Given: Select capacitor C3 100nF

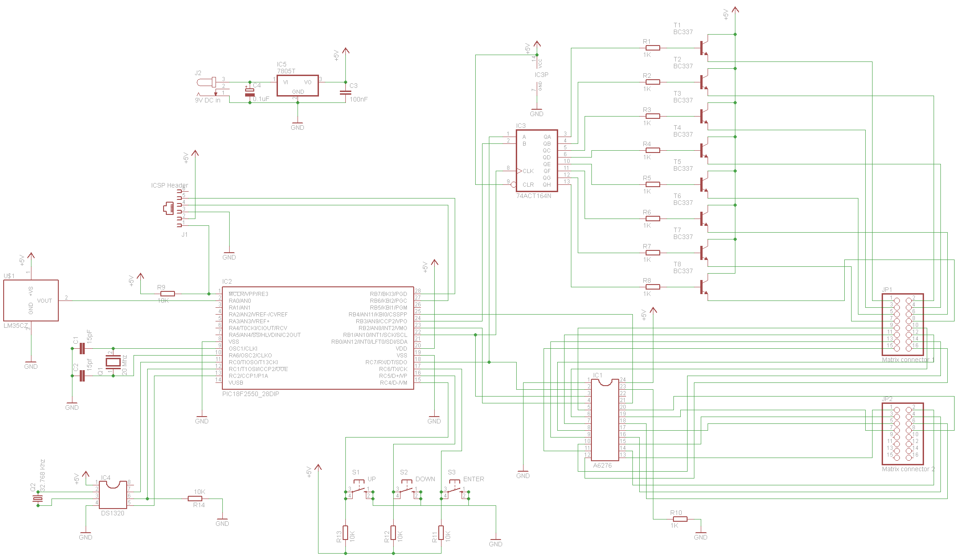Looking at the screenshot, I should pyautogui.click(x=345, y=92).
